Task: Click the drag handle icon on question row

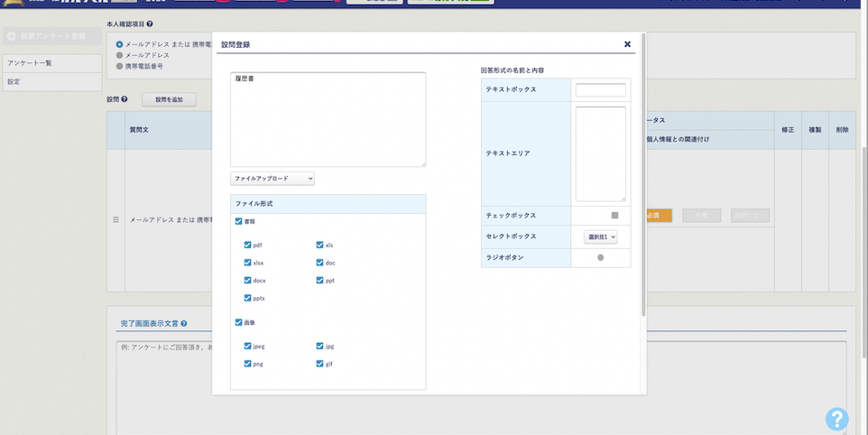Action: click(115, 219)
